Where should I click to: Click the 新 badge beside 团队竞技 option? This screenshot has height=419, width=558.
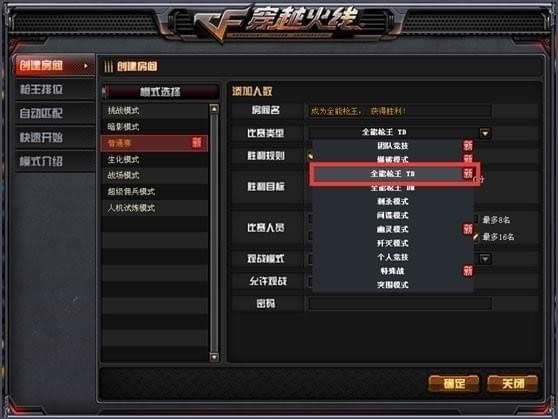point(468,145)
